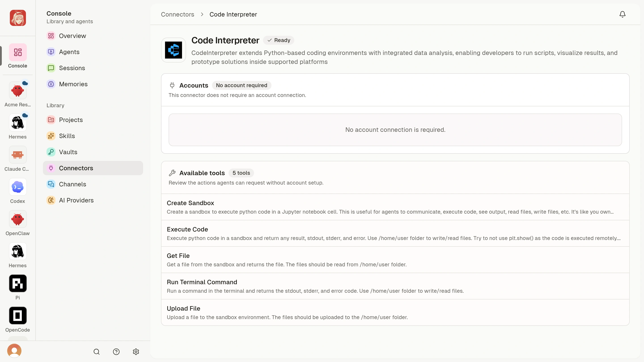This screenshot has height=362, width=644.
Task: Open the Upload File tool row
Action: point(395,313)
